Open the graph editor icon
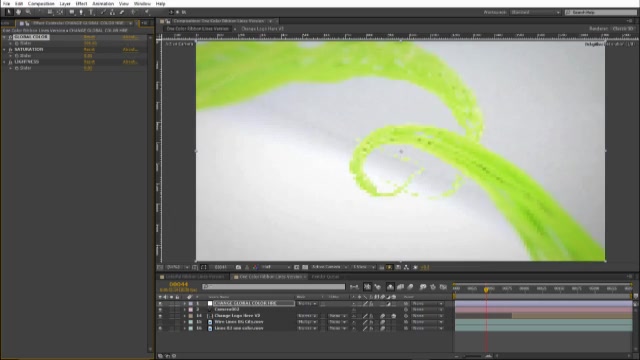Viewport: 640px width, 360px height. pyautogui.click(x=443, y=287)
